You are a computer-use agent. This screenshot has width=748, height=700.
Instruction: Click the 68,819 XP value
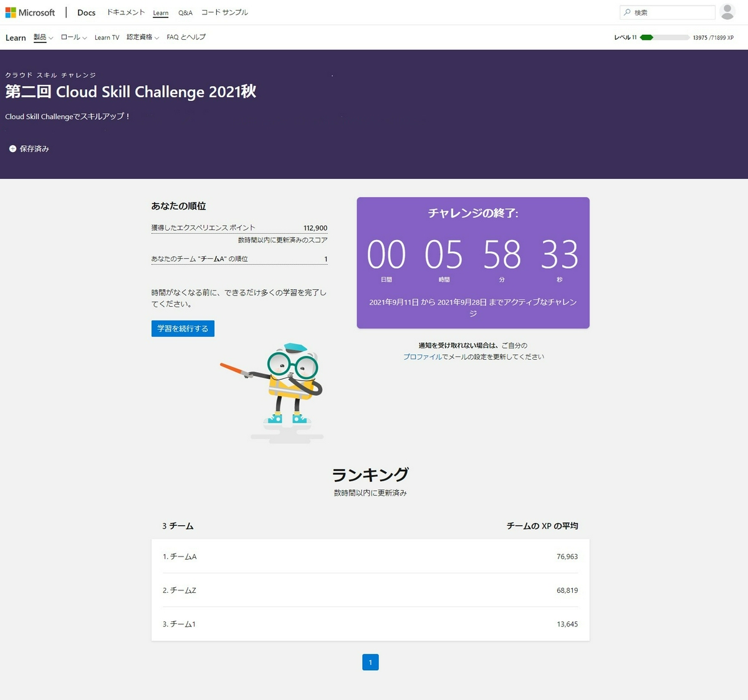[x=567, y=590]
